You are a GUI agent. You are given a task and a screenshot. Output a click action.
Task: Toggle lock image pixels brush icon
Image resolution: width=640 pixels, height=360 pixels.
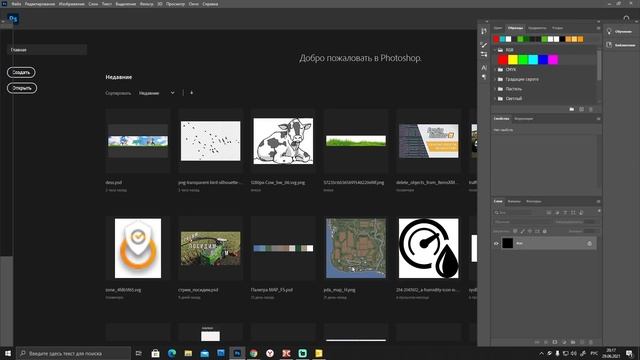(x=522, y=231)
